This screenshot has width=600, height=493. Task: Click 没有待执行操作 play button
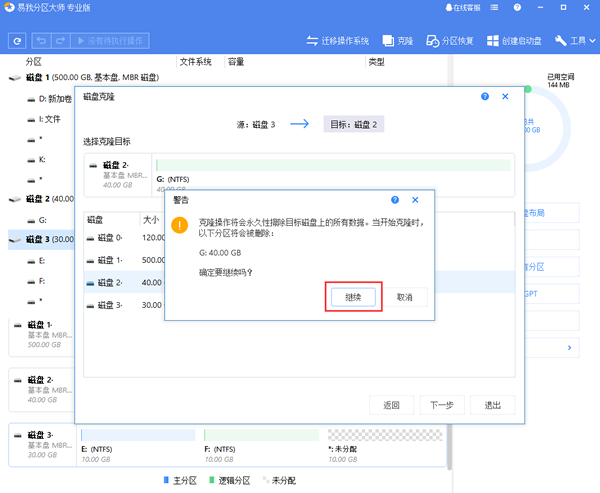pos(110,41)
